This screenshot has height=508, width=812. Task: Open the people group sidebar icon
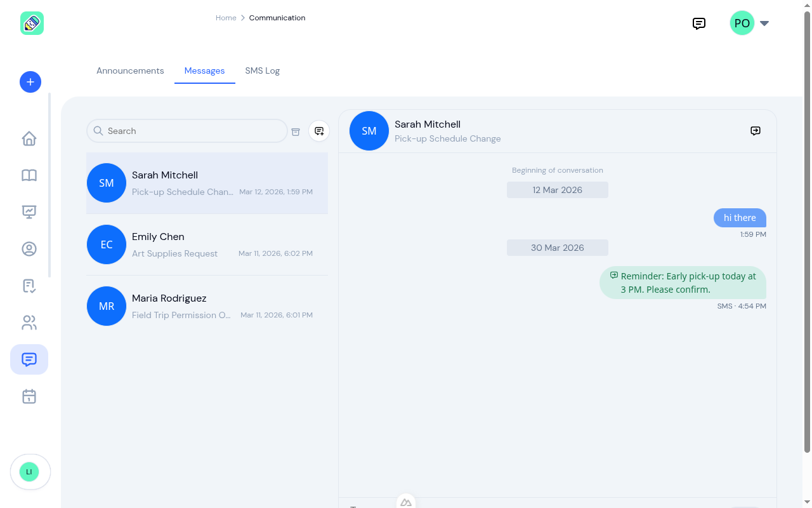click(29, 323)
